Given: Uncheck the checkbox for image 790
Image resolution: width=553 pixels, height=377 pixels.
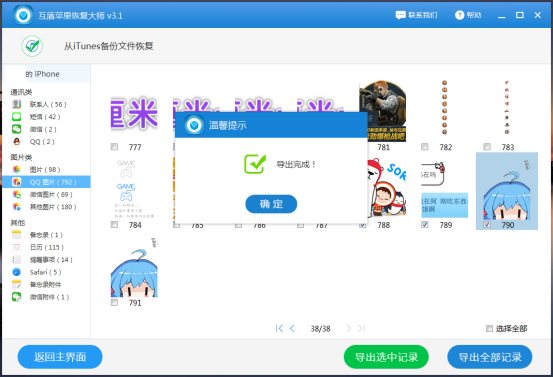Looking at the screenshot, I should coord(487,224).
